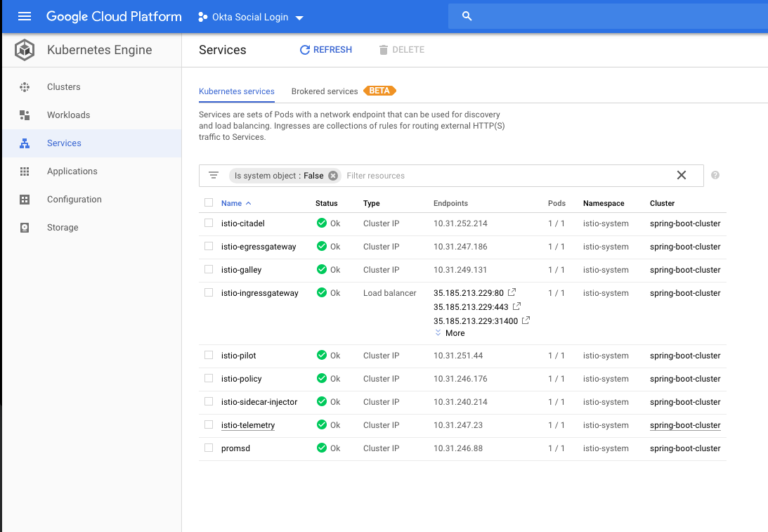Open the hamburger navigation menu
The width and height of the screenshot is (768, 532).
coord(25,16)
